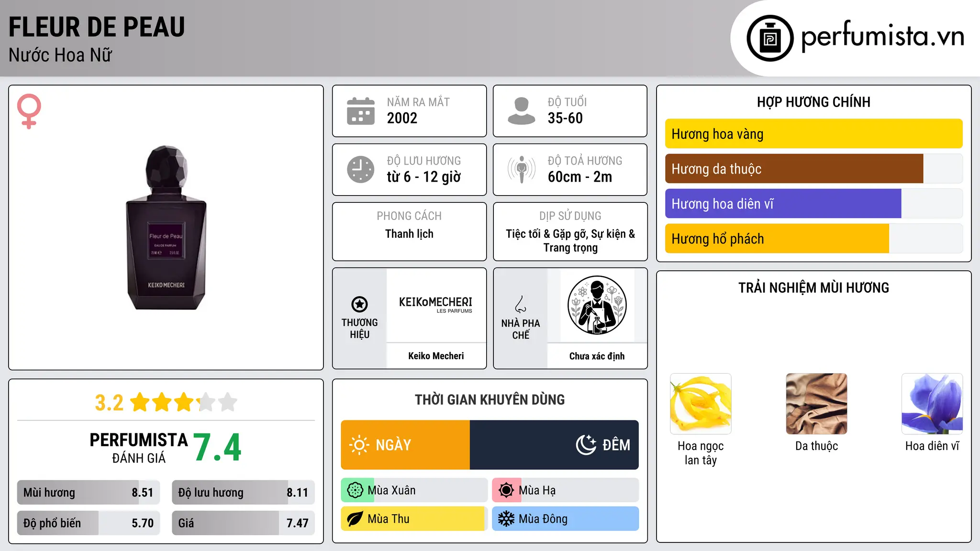980x551 pixels.
Task: Click the Thời gian khuyên dùng heading
Action: click(x=490, y=399)
